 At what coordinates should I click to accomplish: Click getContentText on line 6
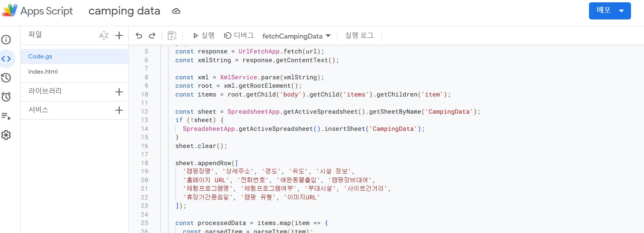point(302,60)
